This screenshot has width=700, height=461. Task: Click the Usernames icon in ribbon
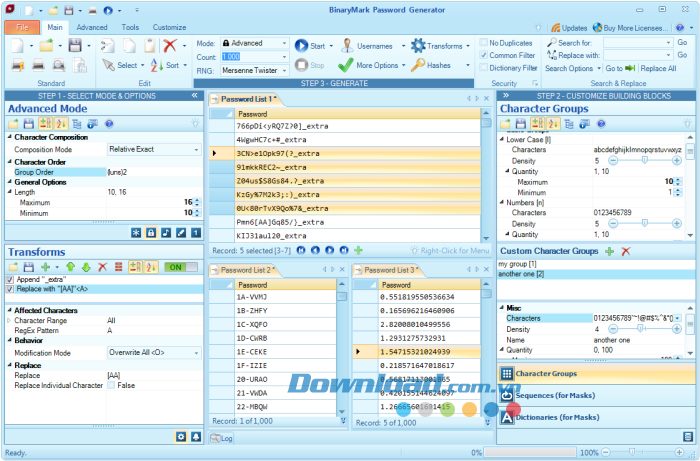347,46
